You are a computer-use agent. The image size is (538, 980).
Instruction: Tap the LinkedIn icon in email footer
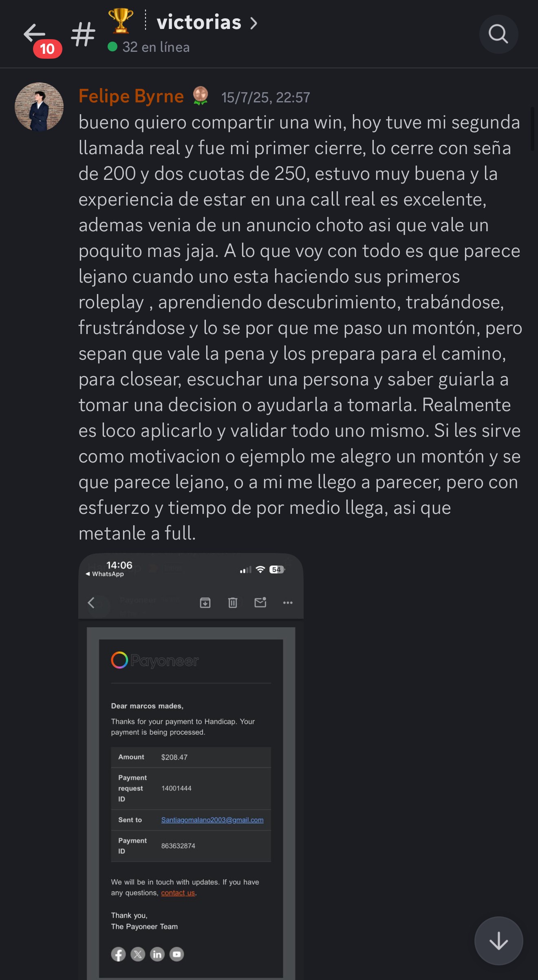point(157,954)
